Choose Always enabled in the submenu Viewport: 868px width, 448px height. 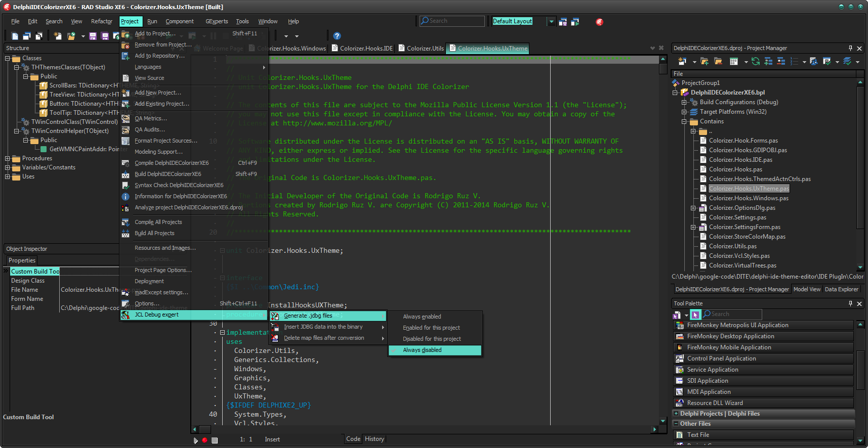(x=422, y=317)
